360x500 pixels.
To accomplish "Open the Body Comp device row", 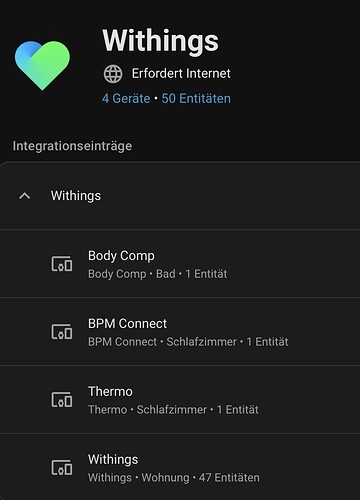I will click(180, 264).
